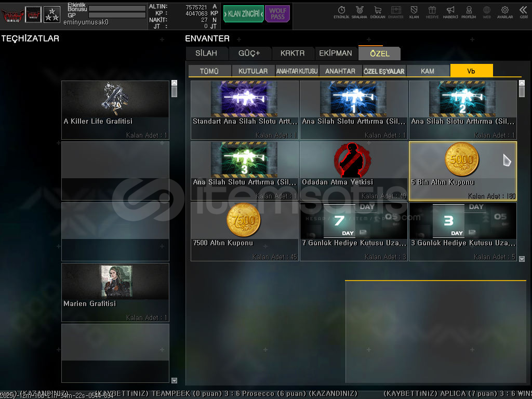Screen dimensions: 532x399
Task: Open the ANAHTAR KUTUSU sub-tab
Action: pos(297,71)
